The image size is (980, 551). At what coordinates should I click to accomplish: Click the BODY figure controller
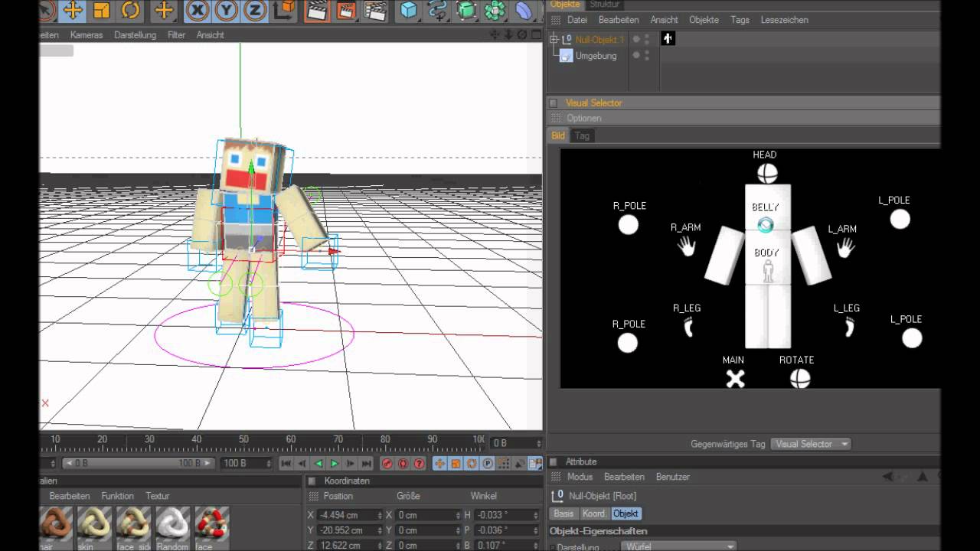768,271
